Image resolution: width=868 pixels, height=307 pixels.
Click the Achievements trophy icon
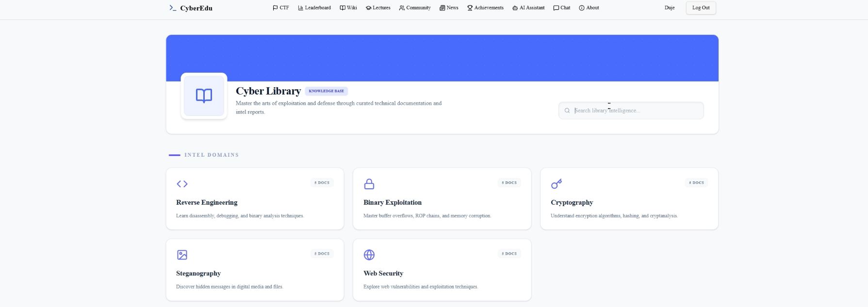pos(470,8)
